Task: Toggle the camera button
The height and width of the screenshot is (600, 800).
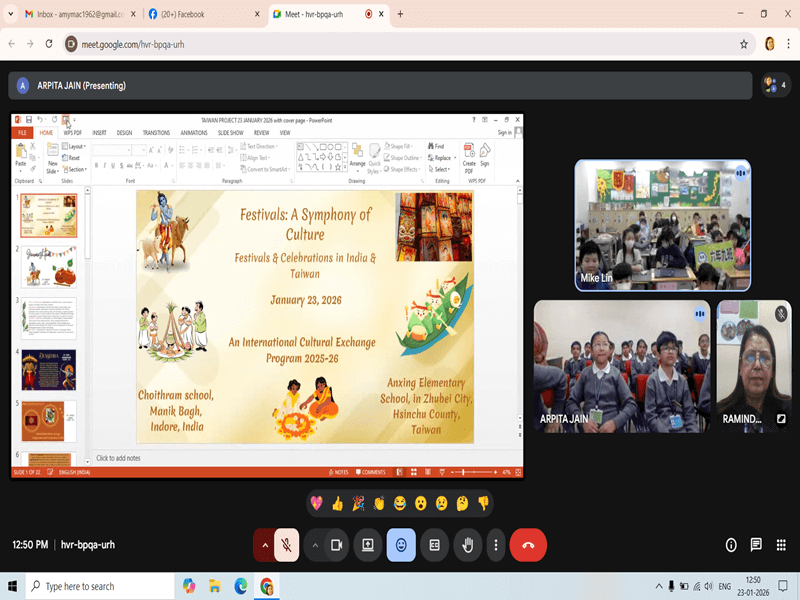Action: point(337,545)
